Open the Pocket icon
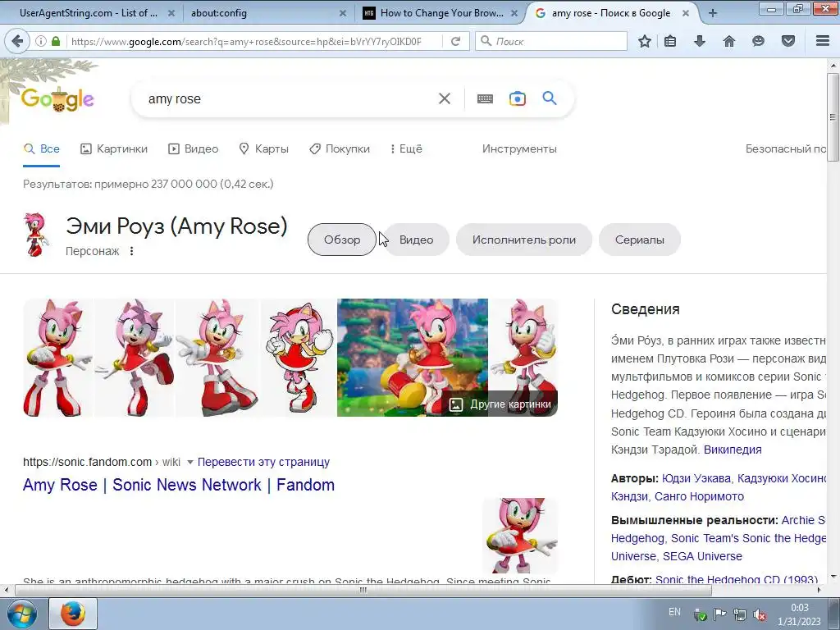Image resolution: width=840 pixels, height=630 pixels. tap(788, 41)
